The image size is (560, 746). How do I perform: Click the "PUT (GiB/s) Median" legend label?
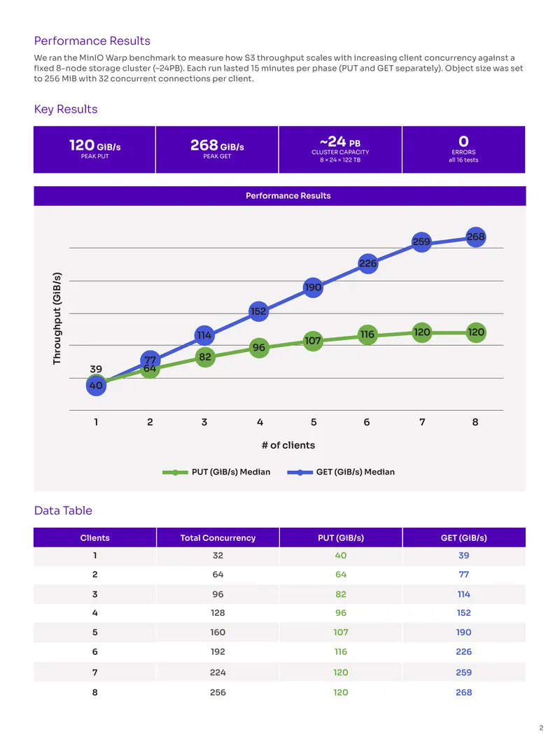(x=231, y=472)
